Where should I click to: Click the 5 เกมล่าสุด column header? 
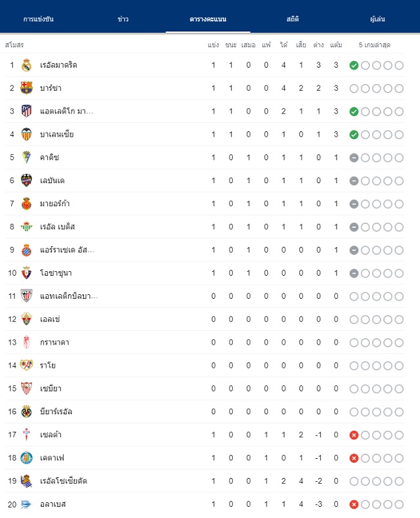coord(375,45)
